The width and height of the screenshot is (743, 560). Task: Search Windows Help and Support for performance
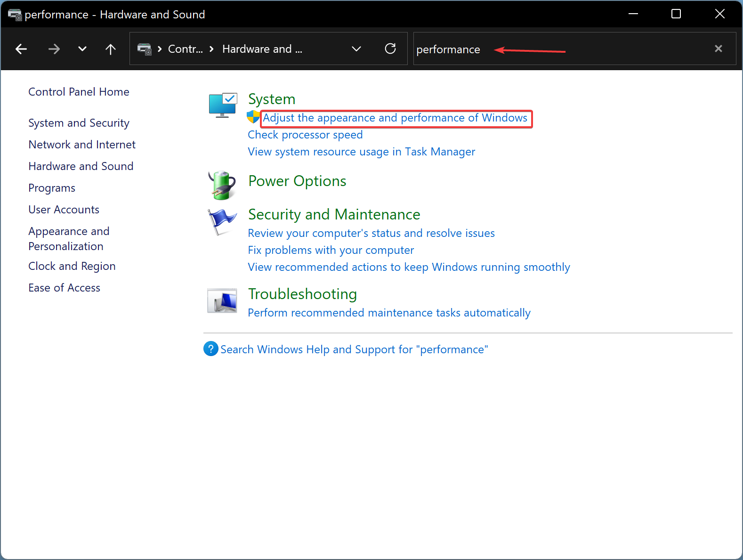(354, 349)
